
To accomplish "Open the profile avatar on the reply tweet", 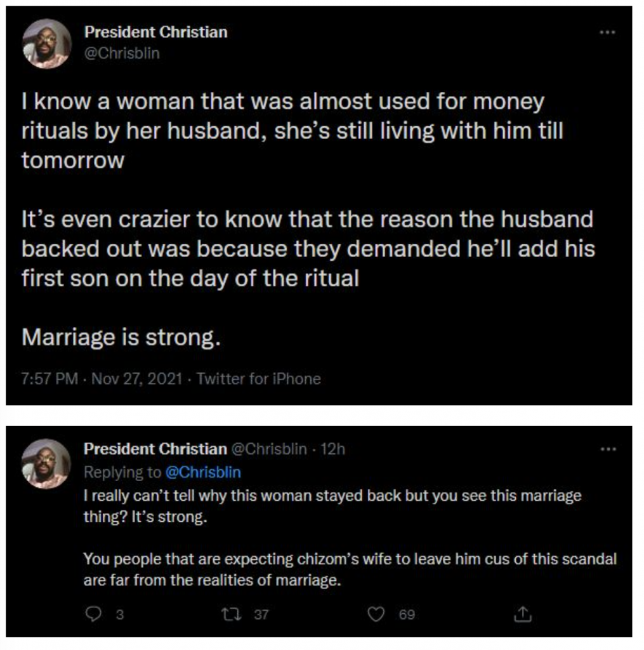I will [x=46, y=463].
